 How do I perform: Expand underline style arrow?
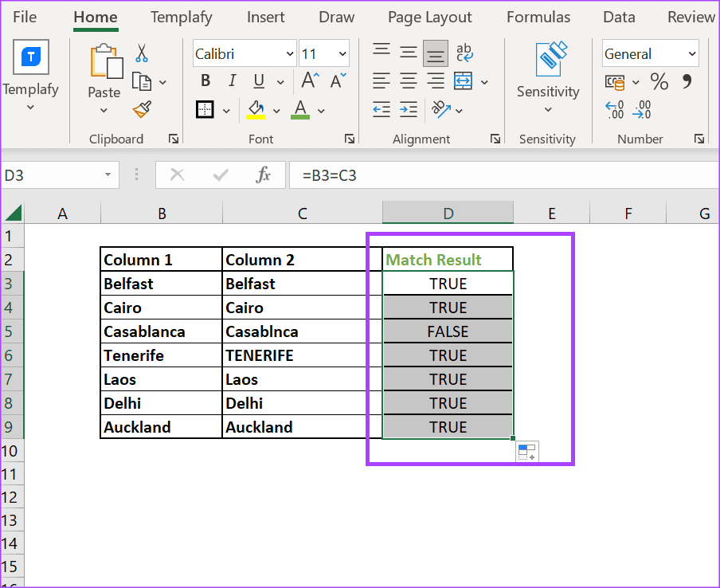[280, 82]
